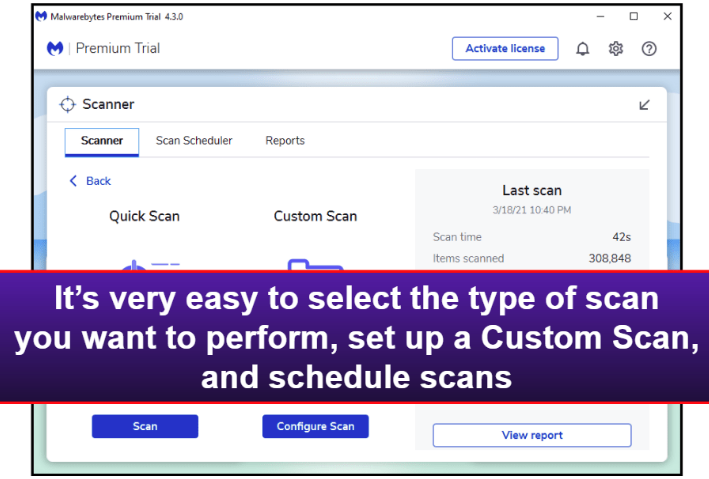Open settings gear icon
The width and height of the screenshot is (709, 479).
(x=615, y=48)
